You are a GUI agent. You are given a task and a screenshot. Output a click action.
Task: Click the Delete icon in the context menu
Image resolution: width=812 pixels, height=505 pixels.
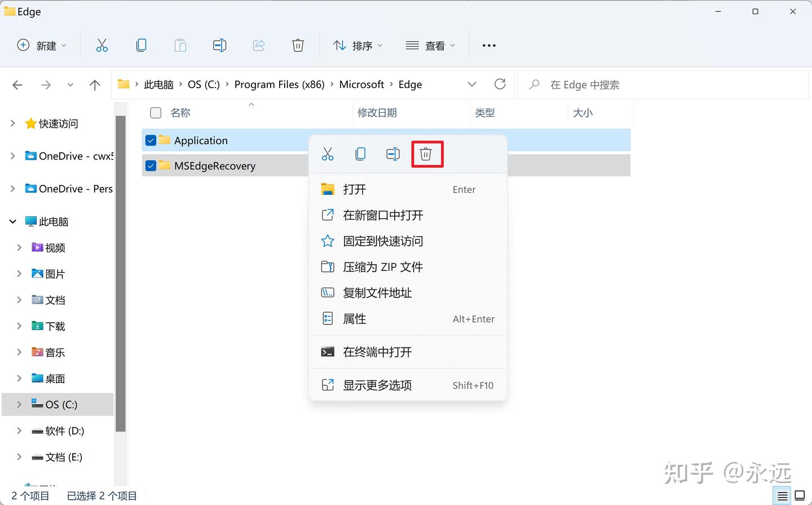click(426, 153)
